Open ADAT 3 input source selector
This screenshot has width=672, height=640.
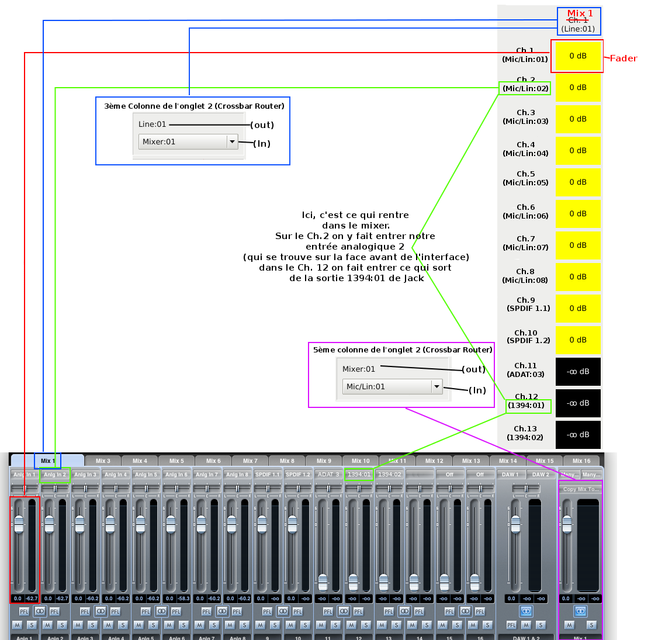pyautogui.click(x=328, y=475)
